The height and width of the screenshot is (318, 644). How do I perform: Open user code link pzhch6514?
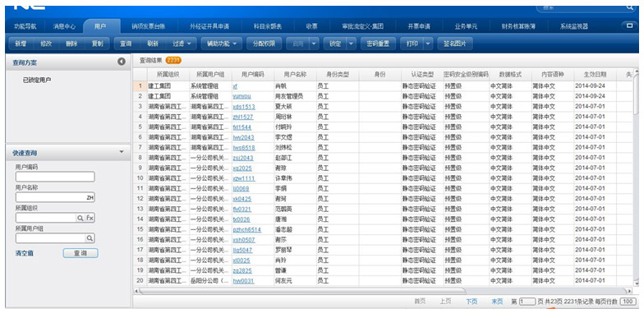[246, 229]
